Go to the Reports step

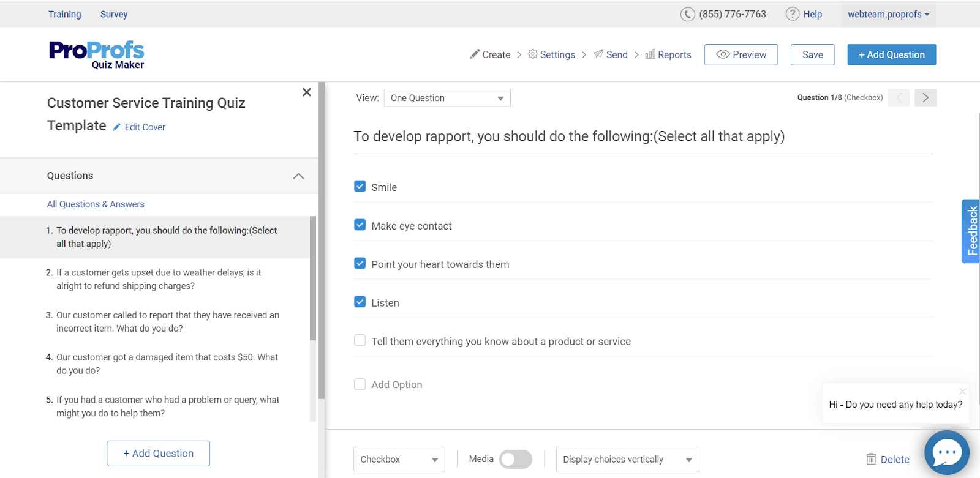click(668, 54)
